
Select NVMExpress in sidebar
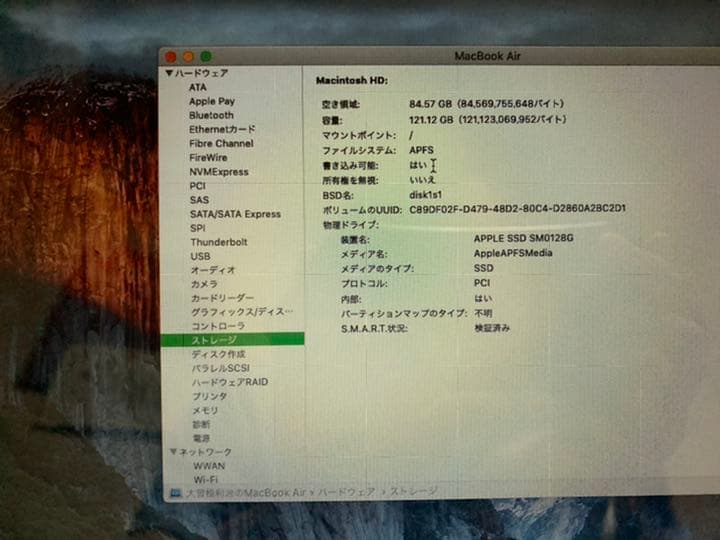tap(219, 172)
